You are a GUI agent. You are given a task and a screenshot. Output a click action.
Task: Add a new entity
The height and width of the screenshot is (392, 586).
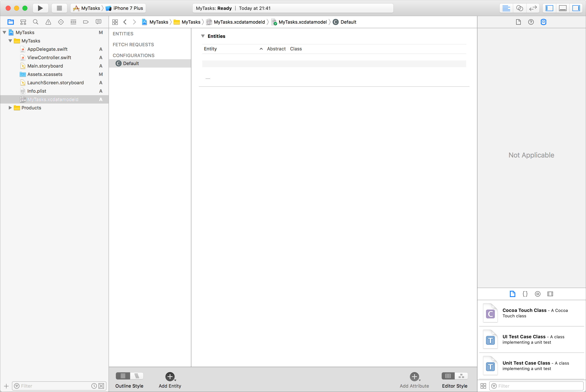pos(170,377)
